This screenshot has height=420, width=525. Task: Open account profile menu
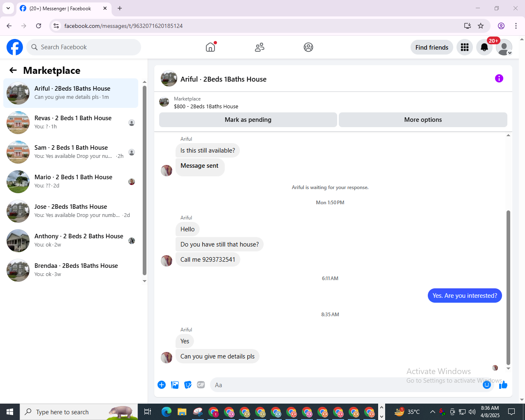click(x=504, y=47)
